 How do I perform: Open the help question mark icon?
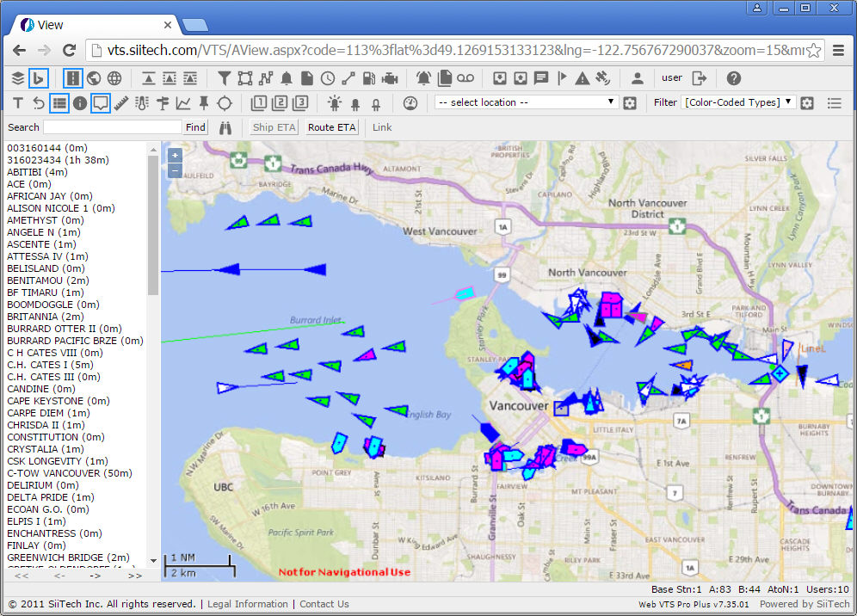click(733, 78)
